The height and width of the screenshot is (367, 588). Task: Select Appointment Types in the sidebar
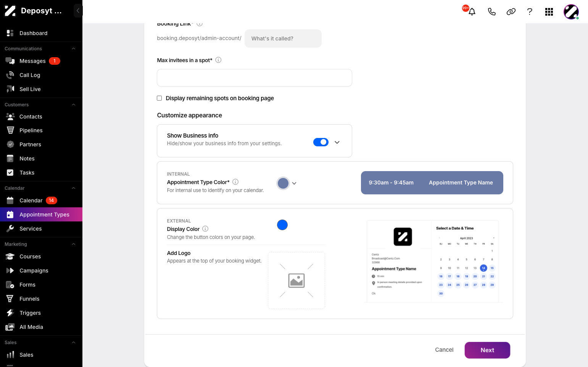tap(41, 215)
